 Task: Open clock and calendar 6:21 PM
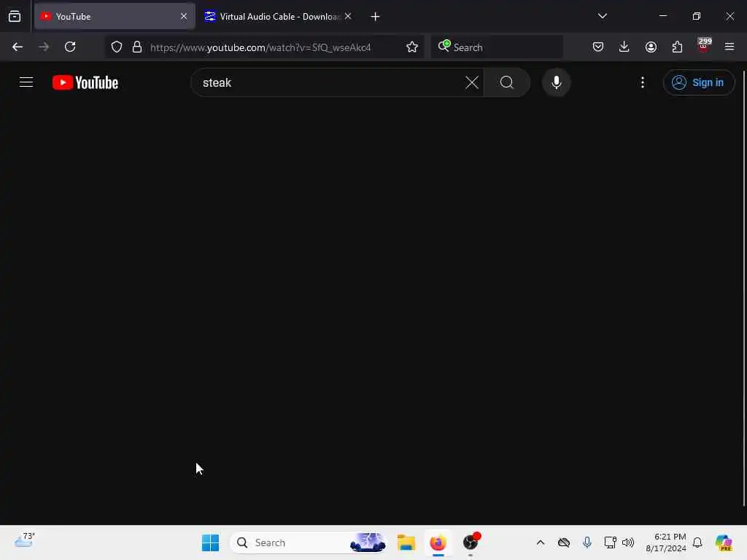coord(665,542)
